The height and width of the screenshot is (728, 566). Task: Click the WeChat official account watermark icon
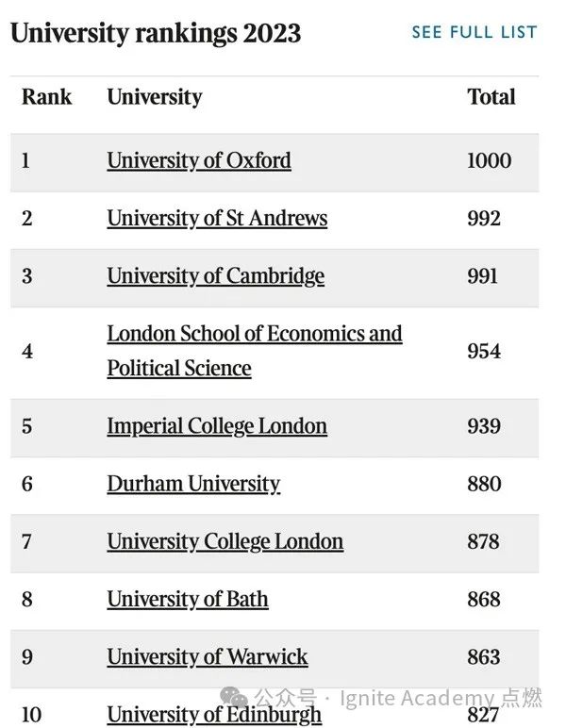pos(236,699)
